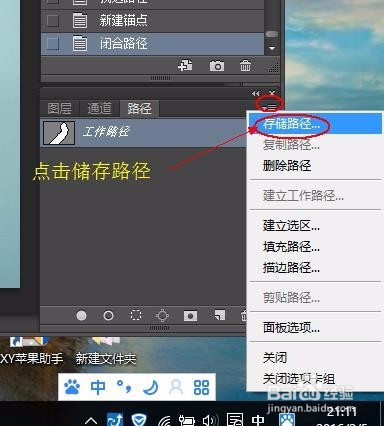Fill path with foreground color icon
This screenshot has width=384, height=426.
(x=81, y=315)
